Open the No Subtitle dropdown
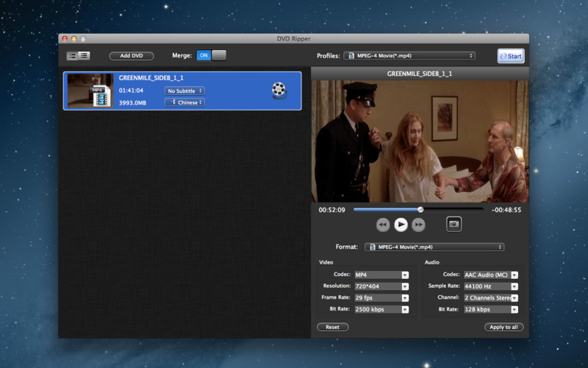 pyautogui.click(x=184, y=91)
